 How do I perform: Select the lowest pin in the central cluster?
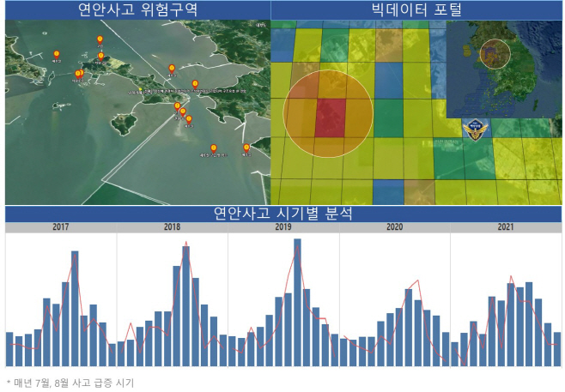tap(189, 120)
